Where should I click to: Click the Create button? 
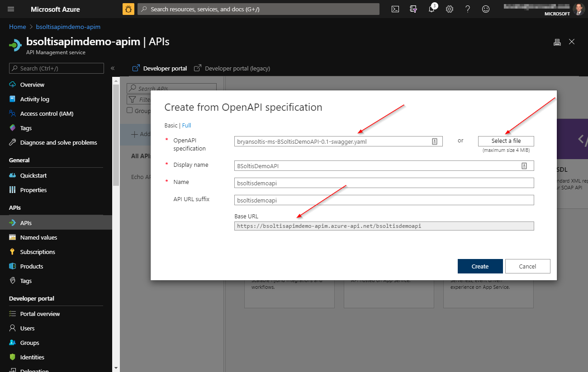coord(480,266)
